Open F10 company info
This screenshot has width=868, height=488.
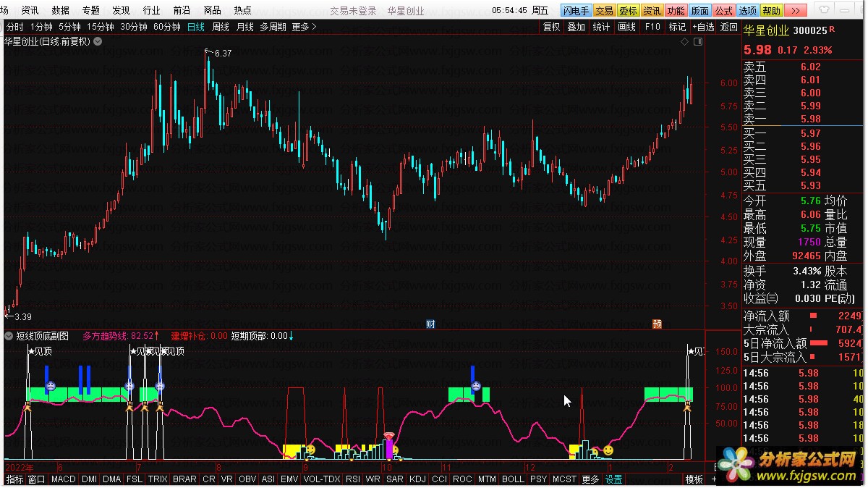click(x=652, y=27)
